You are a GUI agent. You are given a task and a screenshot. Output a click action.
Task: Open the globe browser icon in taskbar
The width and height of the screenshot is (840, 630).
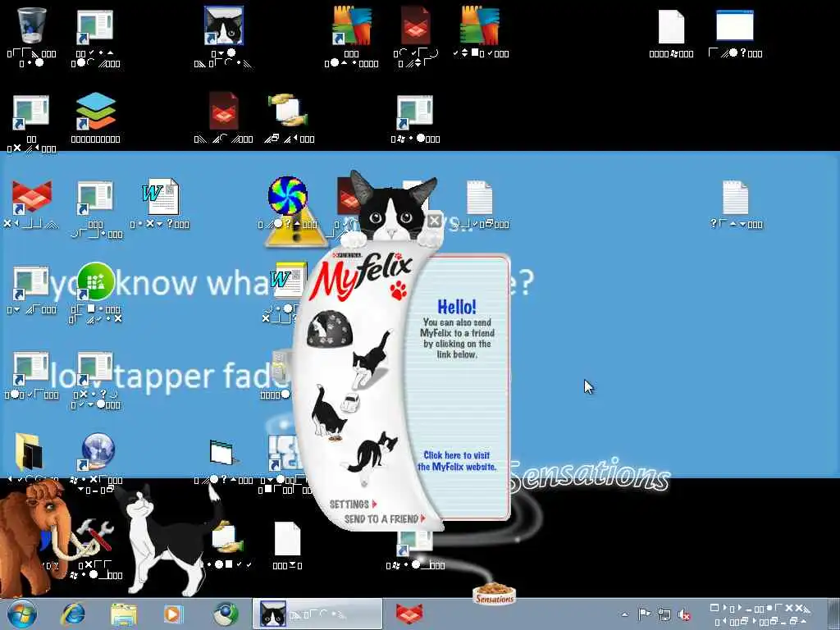[x=226, y=614]
